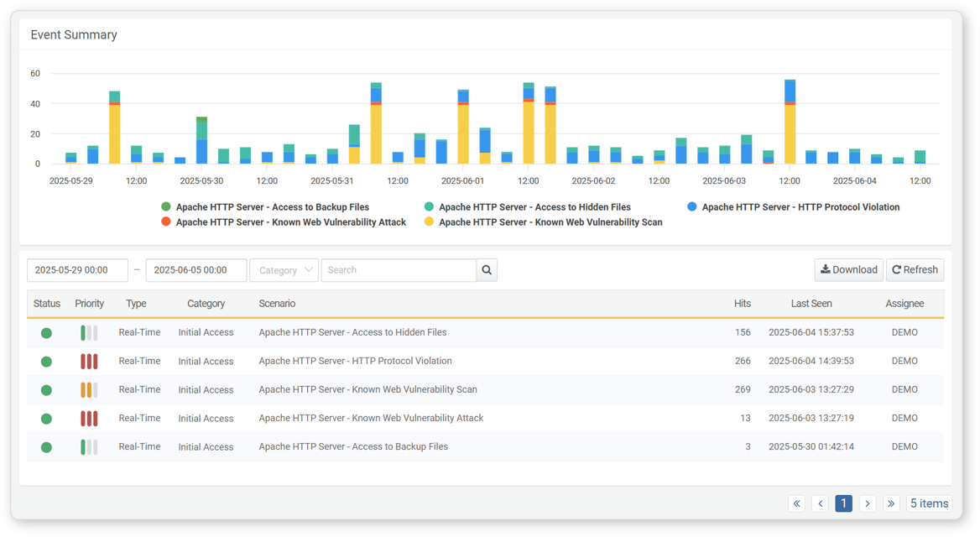Go to next page arrow

point(868,503)
